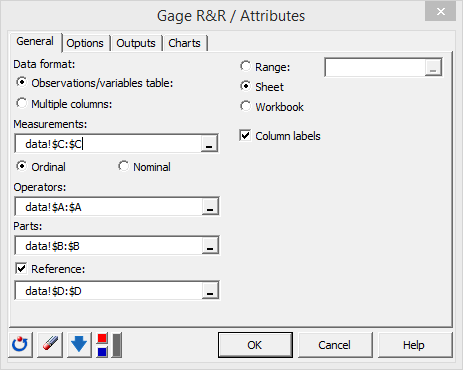Select Sheet output option
Viewport: 463px width, 370px height.
coord(262,87)
